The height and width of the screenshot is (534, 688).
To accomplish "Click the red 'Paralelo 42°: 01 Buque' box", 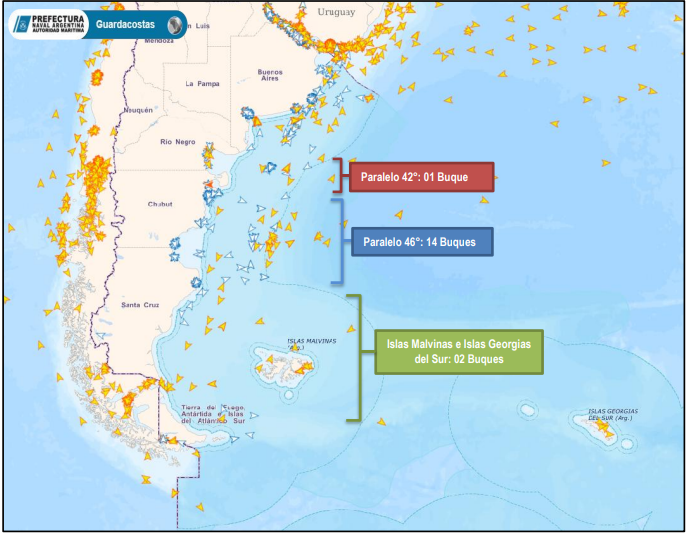I will click(x=422, y=177).
